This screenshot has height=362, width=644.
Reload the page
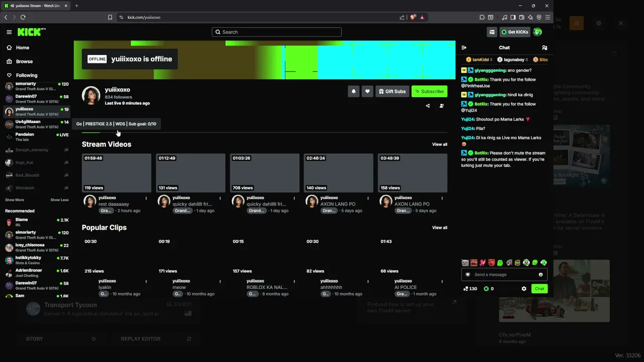point(23,17)
